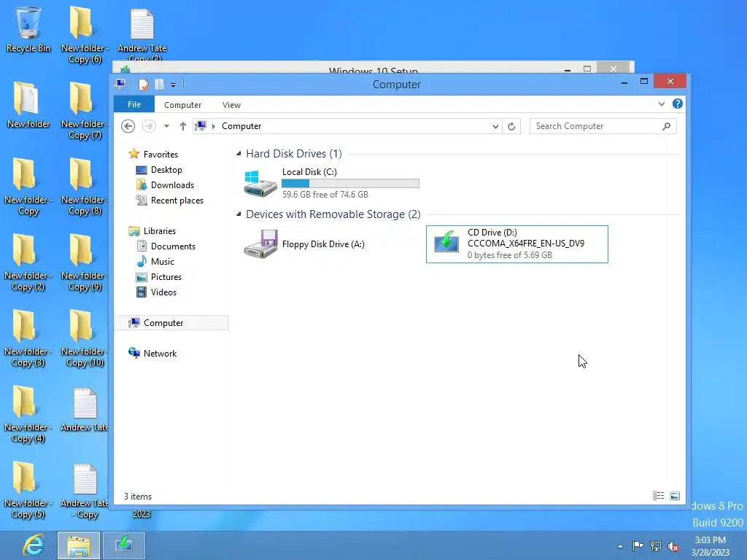Image resolution: width=747 pixels, height=560 pixels.
Task: Open the clock showing 3:03 PM
Action: 710,546
